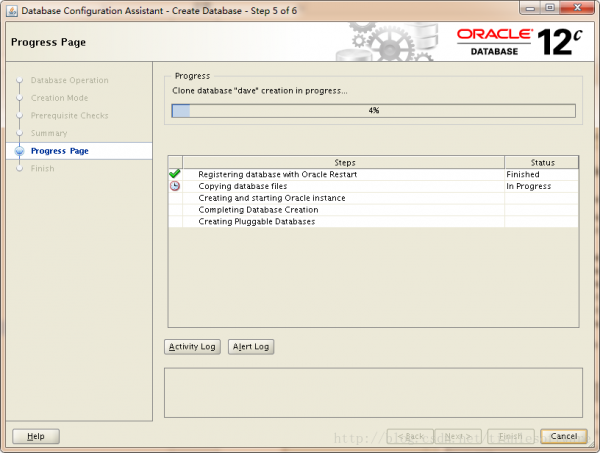Screen dimensions: 600x453
Task: Select row Copying database files
Action: point(373,186)
